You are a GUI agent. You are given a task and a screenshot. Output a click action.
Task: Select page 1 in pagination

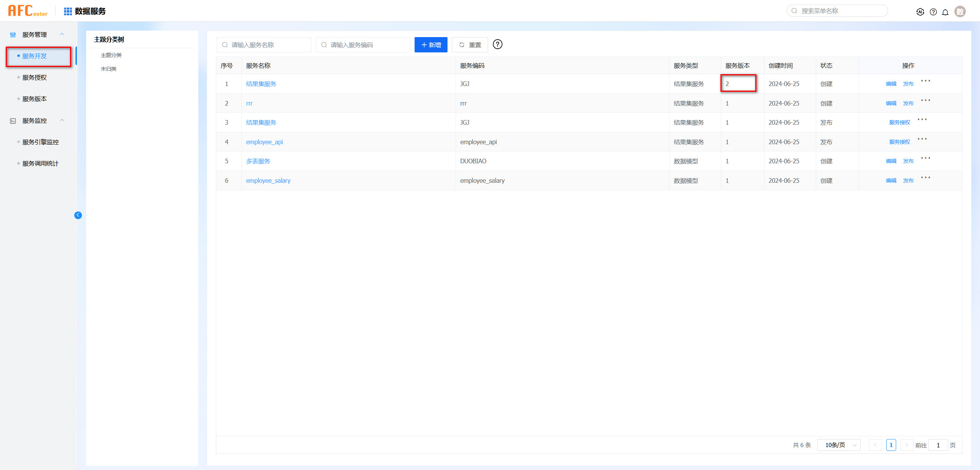[x=891, y=445]
